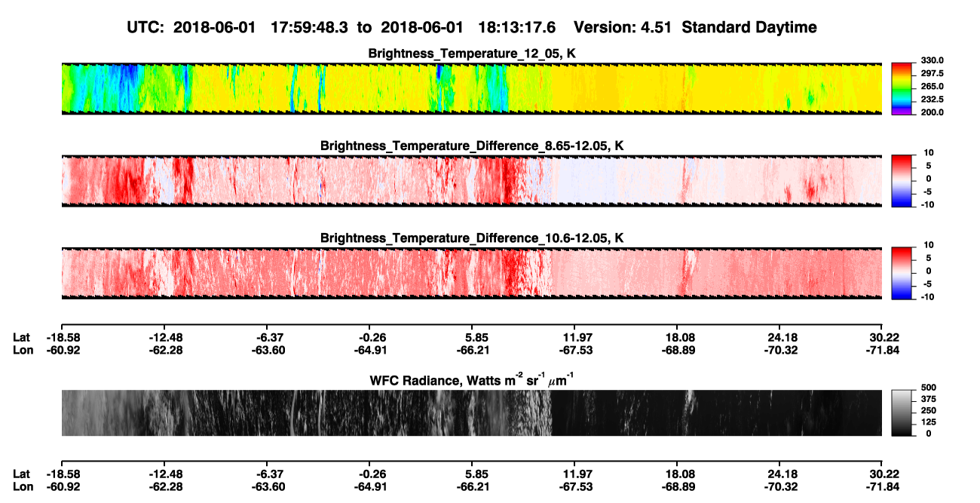Click the end time 18:13:17.6 in header
980x503 pixels.
tap(517, 28)
